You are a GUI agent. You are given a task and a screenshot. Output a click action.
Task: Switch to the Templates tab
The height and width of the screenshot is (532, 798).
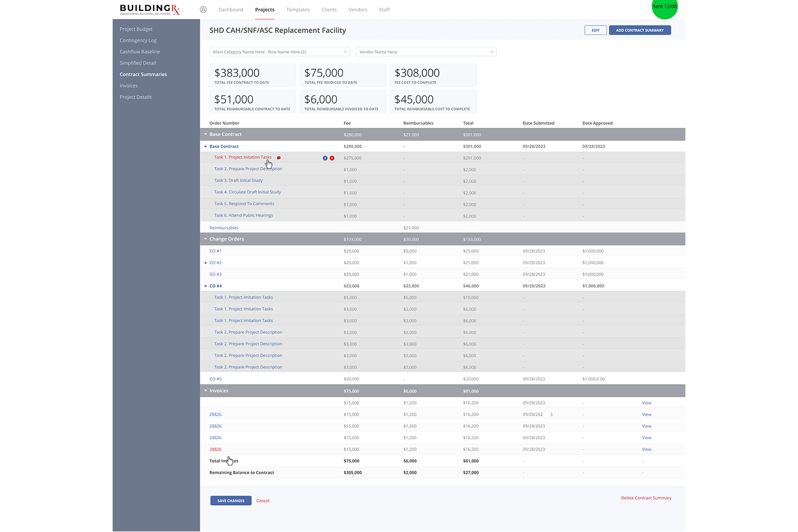click(x=298, y=10)
